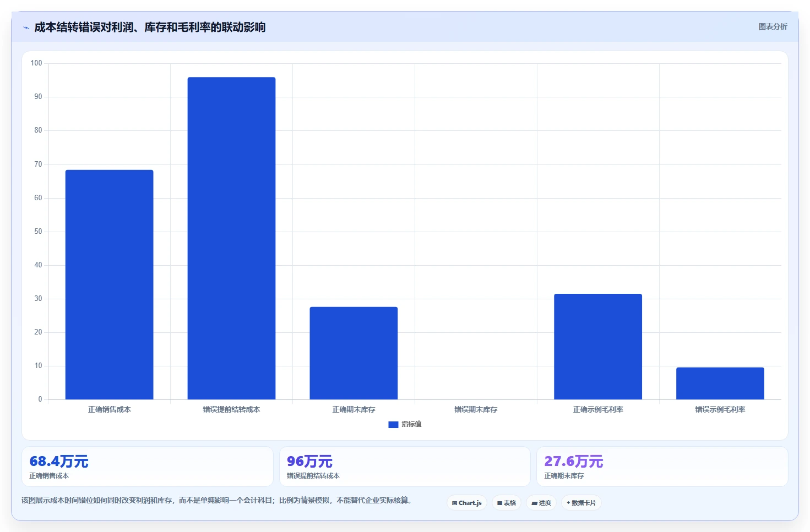Click the 表格 tag
The height and width of the screenshot is (532, 810).
click(x=507, y=503)
